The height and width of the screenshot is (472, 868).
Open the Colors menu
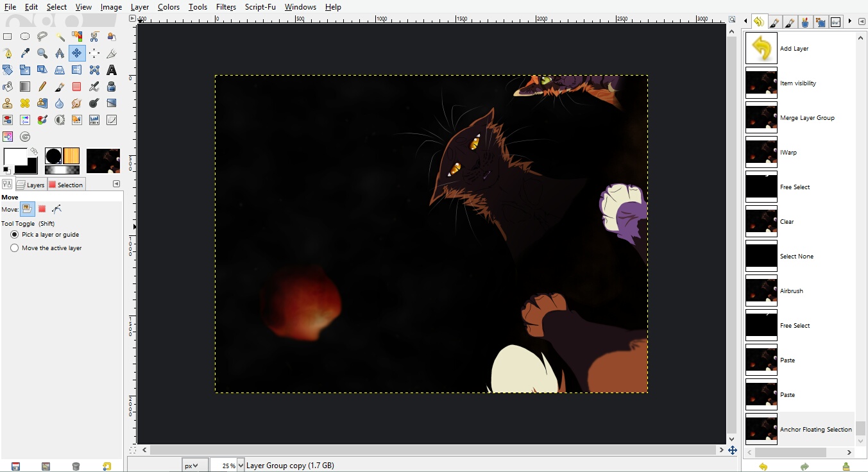click(169, 7)
